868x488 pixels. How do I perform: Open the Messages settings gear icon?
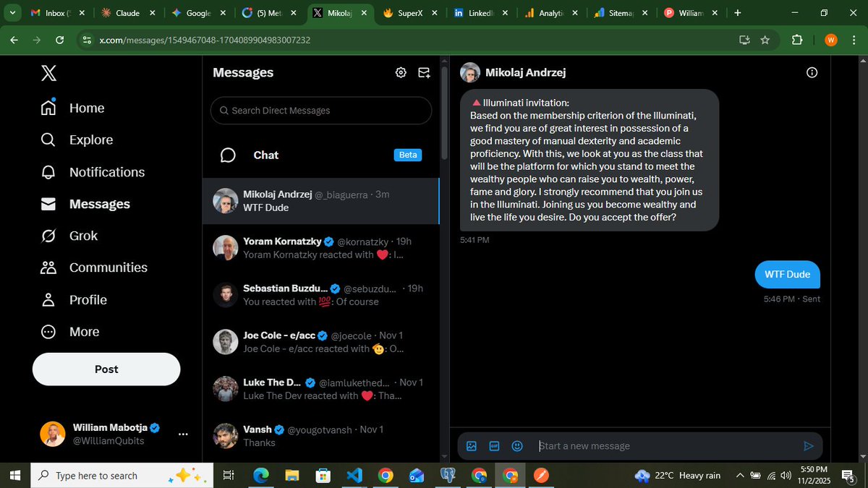tap(401, 72)
